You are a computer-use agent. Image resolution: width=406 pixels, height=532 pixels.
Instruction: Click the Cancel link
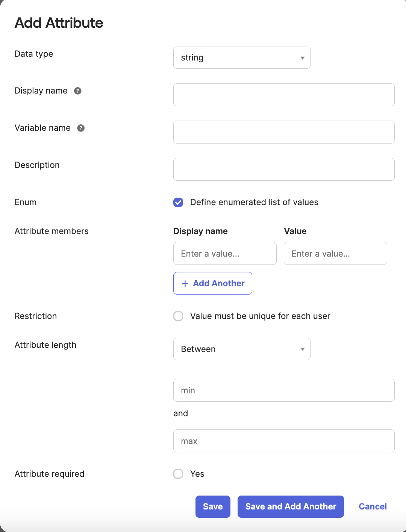pyautogui.click(x=373, y=506)
